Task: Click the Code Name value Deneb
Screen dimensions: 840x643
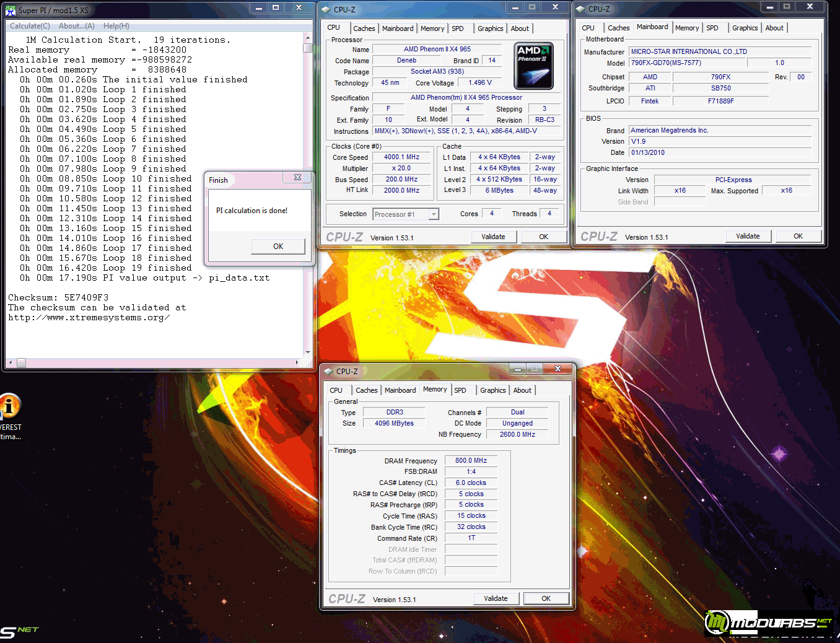Action: [406, 61]
